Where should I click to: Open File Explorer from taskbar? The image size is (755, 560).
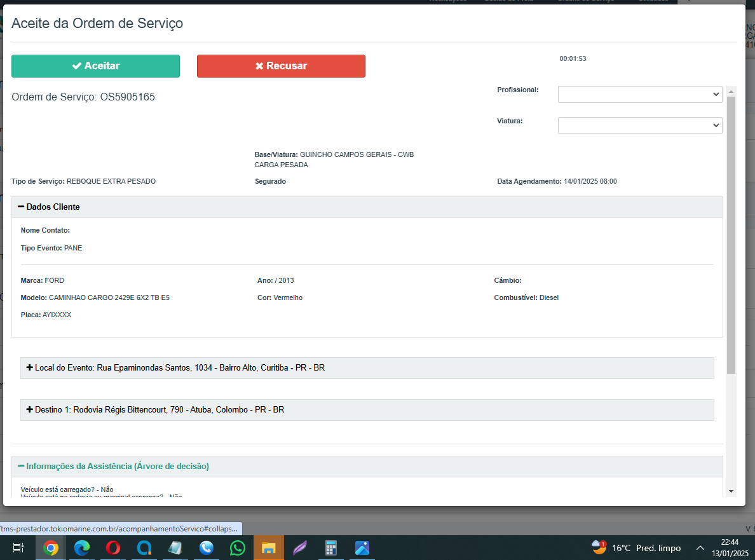coord(268,548)
